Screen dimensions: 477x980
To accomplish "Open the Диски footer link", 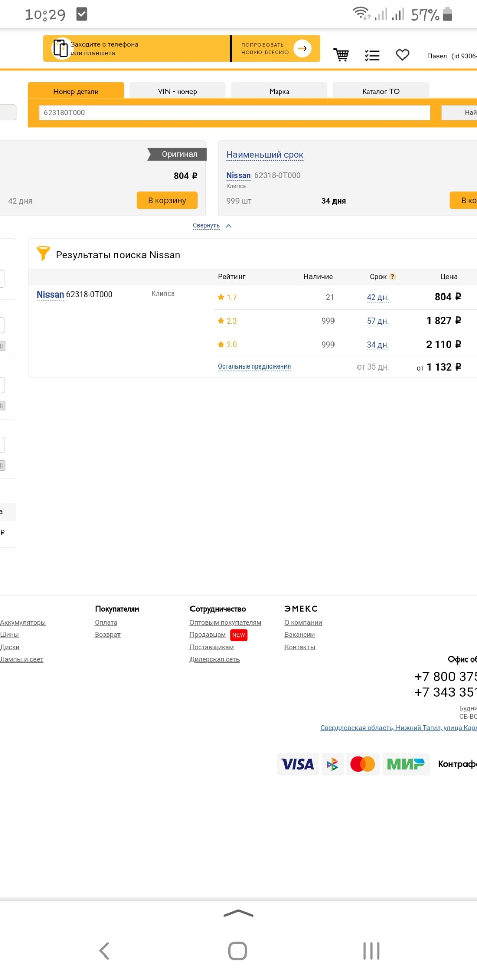I will [x=10, y=647].
